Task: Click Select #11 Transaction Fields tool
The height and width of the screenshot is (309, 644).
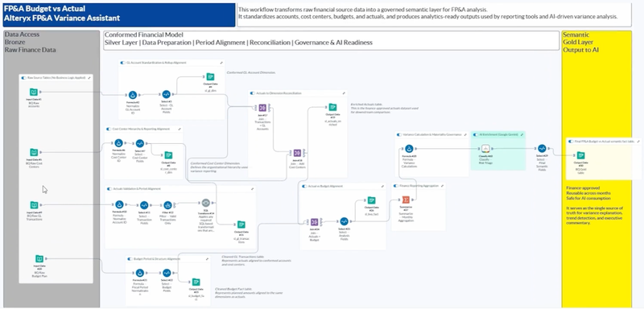Action: (144, 204)
